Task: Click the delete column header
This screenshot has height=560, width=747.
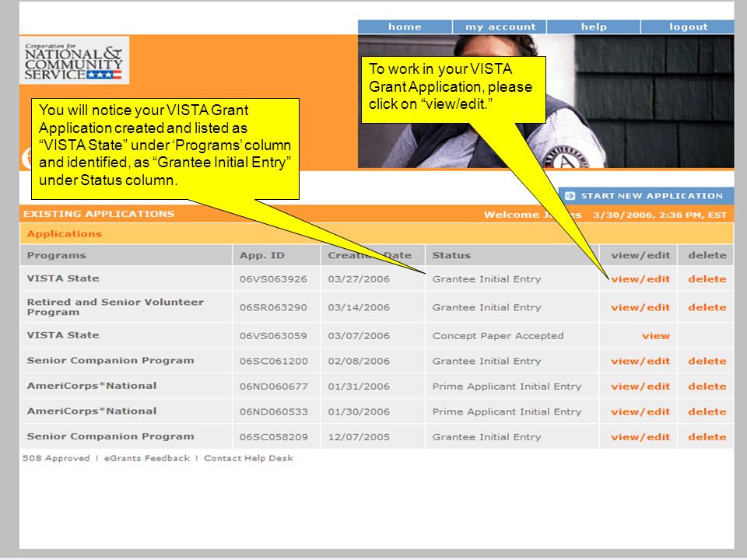Action: pos(707,255)
